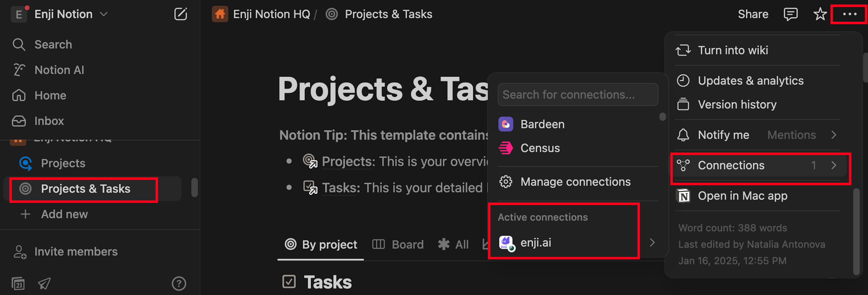Viewport: 868px width, 295px height.
Task: Click the connections list scrollbar thumb
Action: tap(662, 116)
